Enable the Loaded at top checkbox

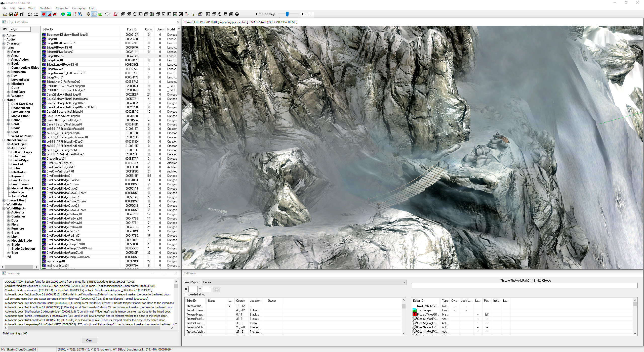click(x=186, y=294)
